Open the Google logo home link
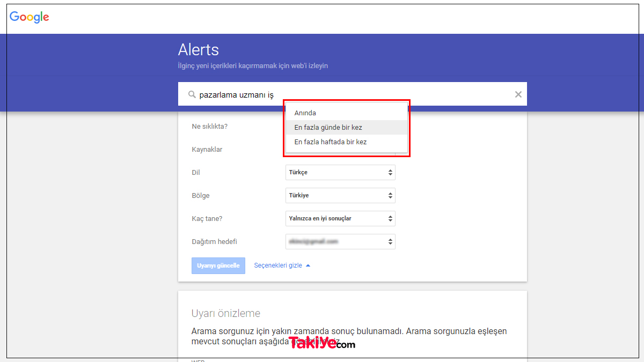 point(30,17)
